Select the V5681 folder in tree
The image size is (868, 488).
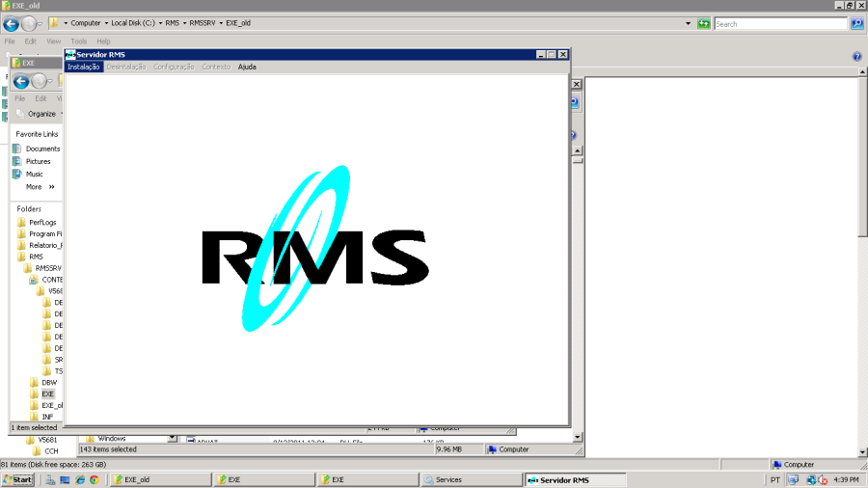(x=47, y=441)
